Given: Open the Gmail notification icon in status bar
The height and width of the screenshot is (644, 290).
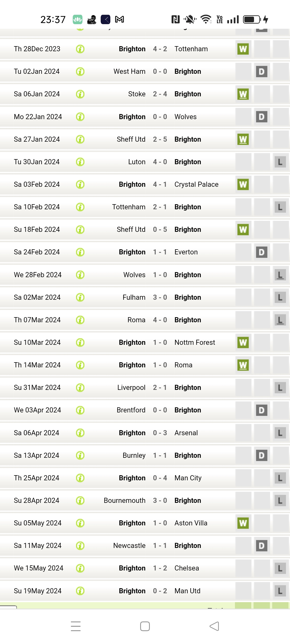Looking at the screenshot, I should (x=119, y=19).
